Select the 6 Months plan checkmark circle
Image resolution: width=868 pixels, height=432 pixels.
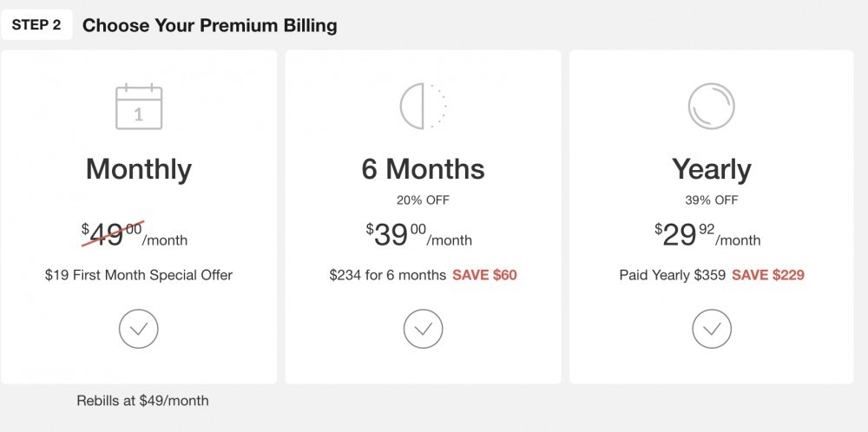[x=423, y=329]
